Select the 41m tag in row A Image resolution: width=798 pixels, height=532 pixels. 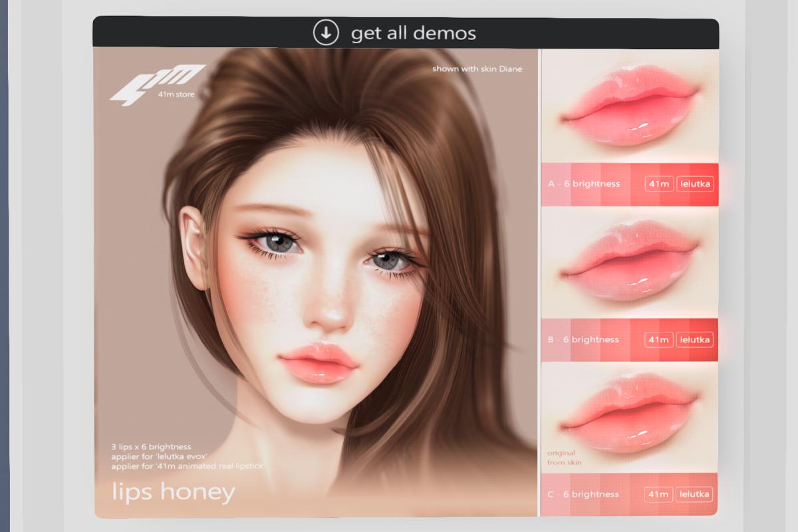click(659, 184)
